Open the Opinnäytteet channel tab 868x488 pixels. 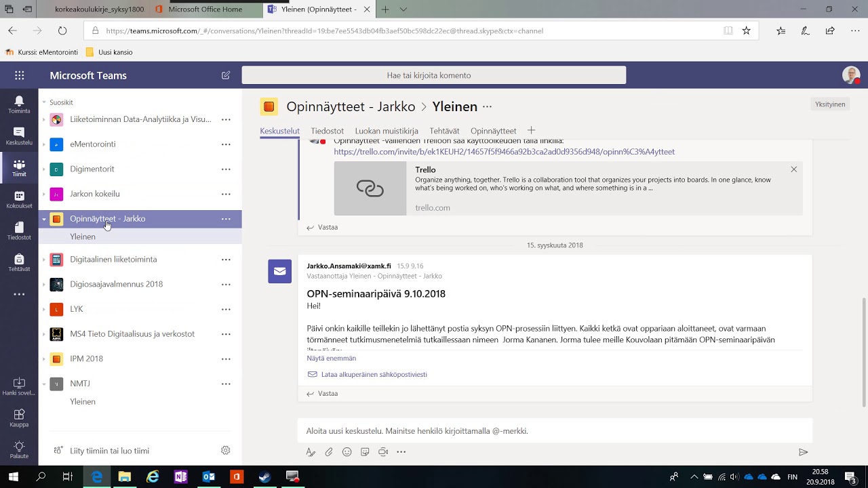pyautogui.click(x=494, y=131)
